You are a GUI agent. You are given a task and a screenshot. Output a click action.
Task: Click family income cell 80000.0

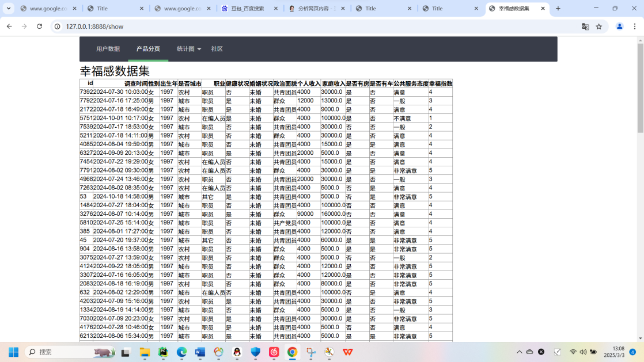333,284
